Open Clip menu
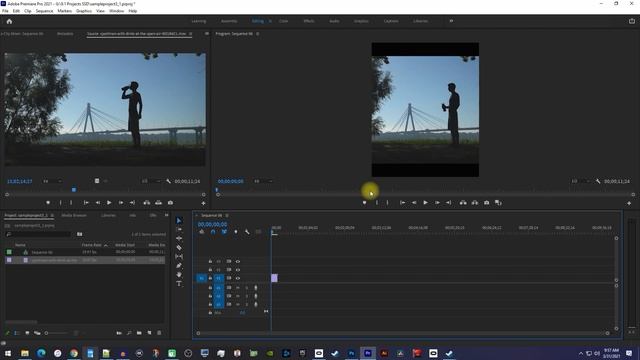This screenshot has width=640, height=360. tap(28, 11)
